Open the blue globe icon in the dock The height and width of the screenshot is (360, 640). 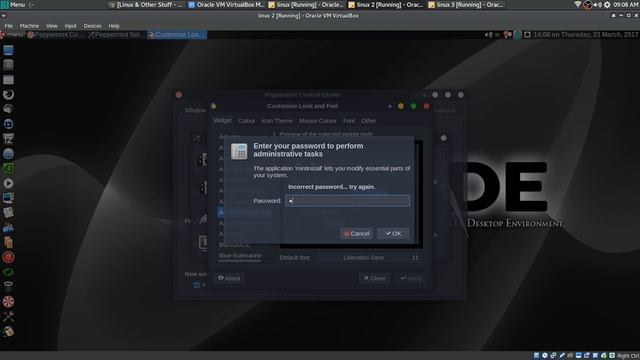coord(8,154)
